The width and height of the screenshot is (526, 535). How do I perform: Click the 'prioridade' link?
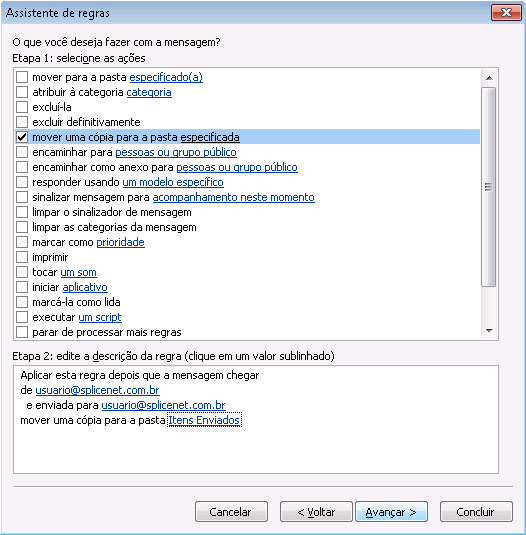(120, 242)
